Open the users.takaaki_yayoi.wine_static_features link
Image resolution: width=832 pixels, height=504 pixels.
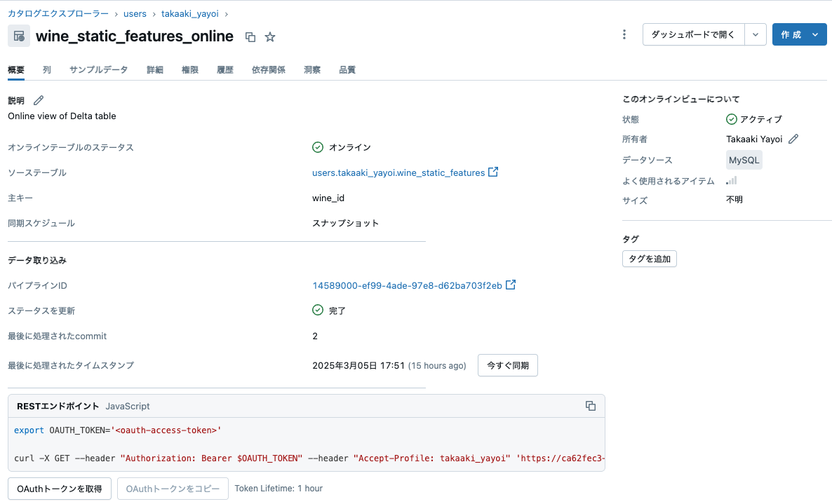click(x=398, y=172)
